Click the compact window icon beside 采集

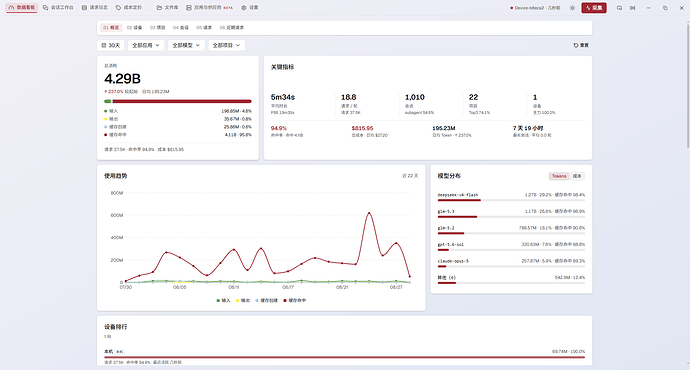[x=619, y=8]
